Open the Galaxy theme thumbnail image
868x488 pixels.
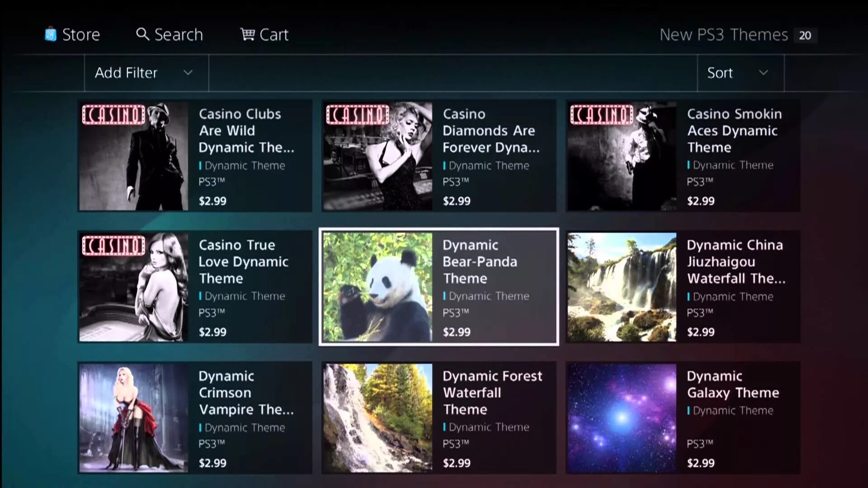pos(622,418)
